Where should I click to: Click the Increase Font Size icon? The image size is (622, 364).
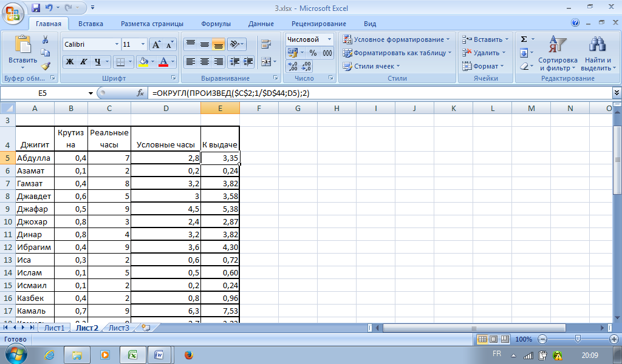point(156,45)
